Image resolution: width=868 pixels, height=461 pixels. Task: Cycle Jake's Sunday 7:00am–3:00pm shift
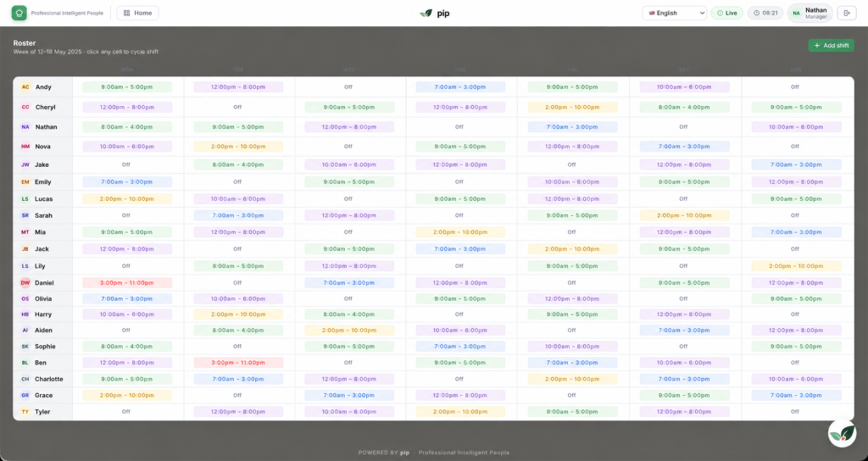[x=796, y=165]
